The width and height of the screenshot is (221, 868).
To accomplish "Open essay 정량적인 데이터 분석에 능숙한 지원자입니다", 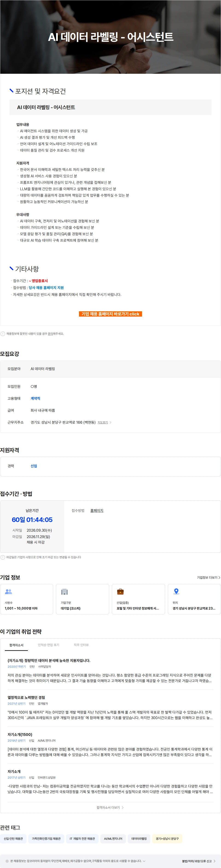I will (49, 661).
